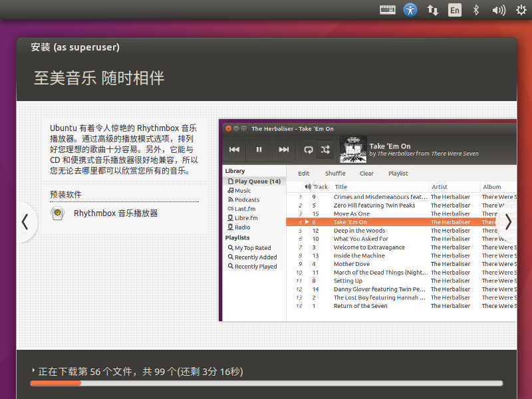This screenshot has width=532, height=399.
Task: Open the network connections indicator
Action: [x=433, y=10]
